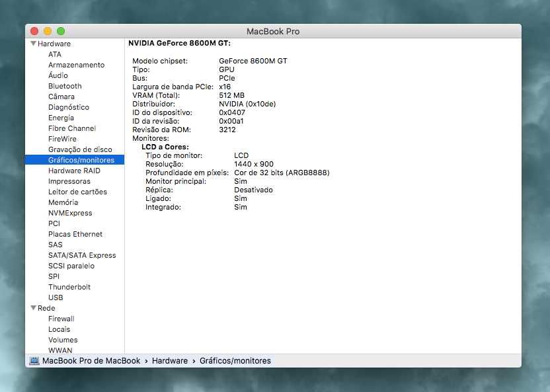
Task: Open Gravação de disco entry
Action: coord(81,149)
